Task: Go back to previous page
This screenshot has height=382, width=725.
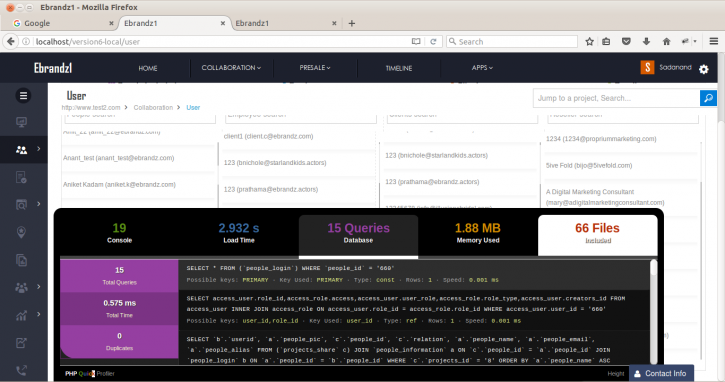Action: 11,42
